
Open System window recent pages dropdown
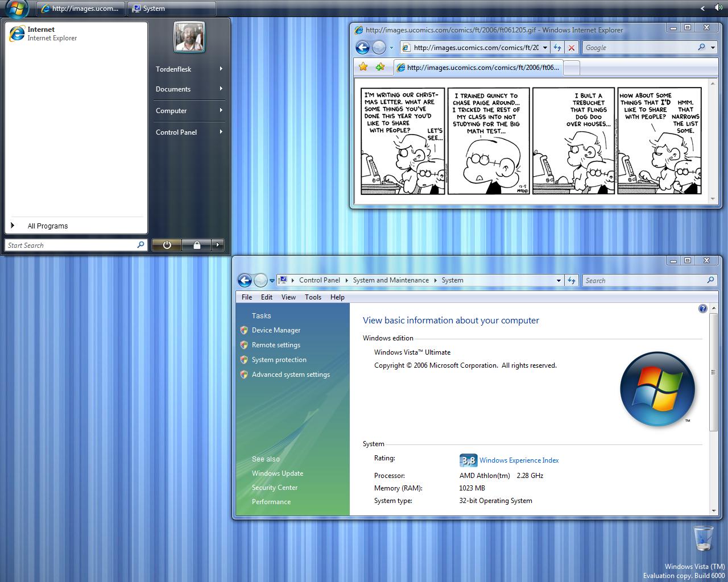point(272,280)
